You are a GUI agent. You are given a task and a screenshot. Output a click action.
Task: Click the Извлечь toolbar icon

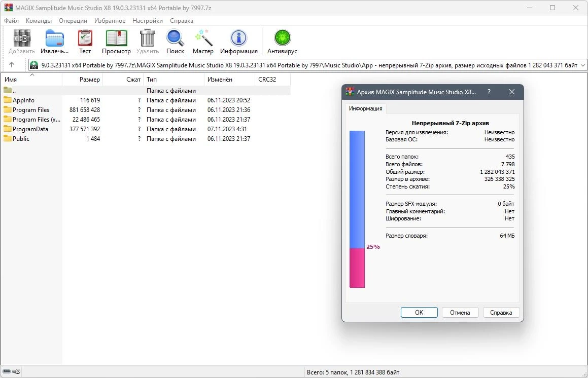click(55, 38)
